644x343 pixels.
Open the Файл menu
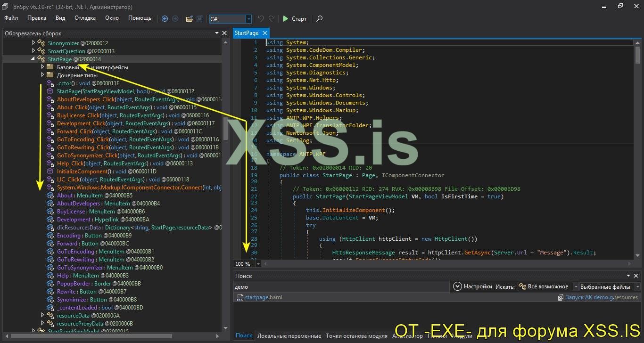[11, 18]
